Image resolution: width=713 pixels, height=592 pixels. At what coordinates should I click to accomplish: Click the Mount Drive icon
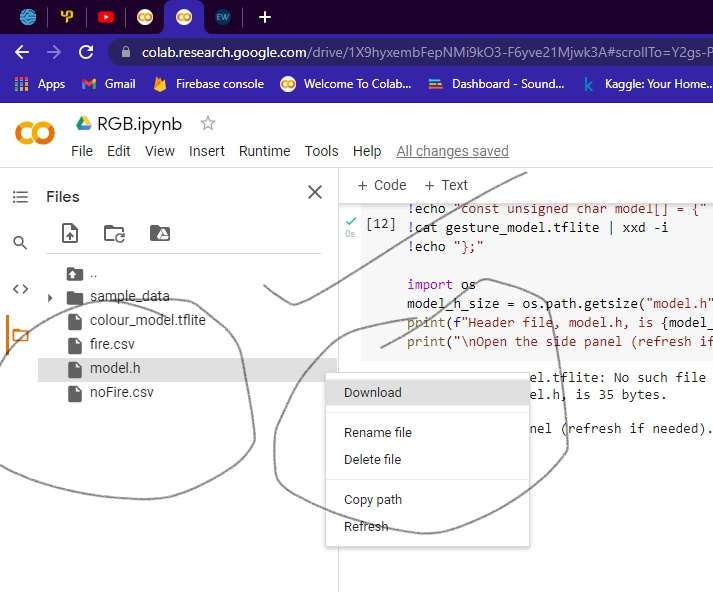(160, 233)
